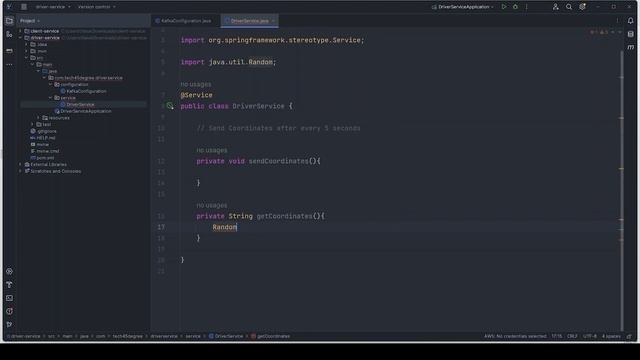The width and height of the screenshot is (640, 360).
Task: Show more tool windows ellipsis
Action: point(9,64)
